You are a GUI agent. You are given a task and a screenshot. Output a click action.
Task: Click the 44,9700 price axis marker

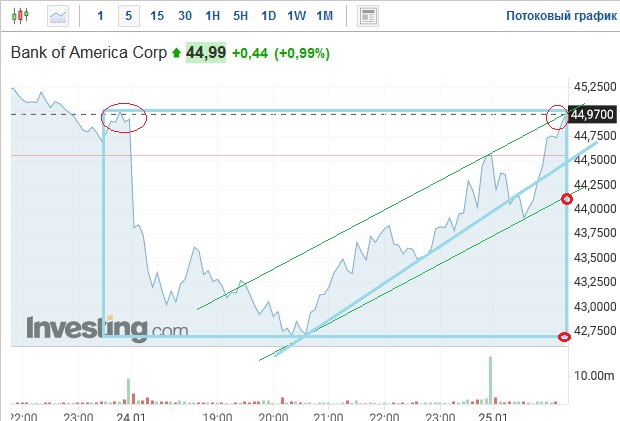(x=592, y=115)
